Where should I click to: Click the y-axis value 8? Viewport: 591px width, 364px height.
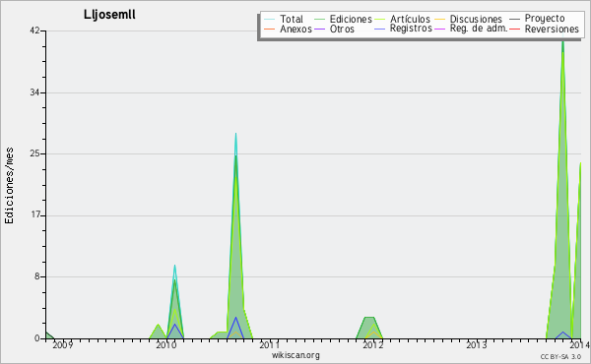[x=37, y=277]
